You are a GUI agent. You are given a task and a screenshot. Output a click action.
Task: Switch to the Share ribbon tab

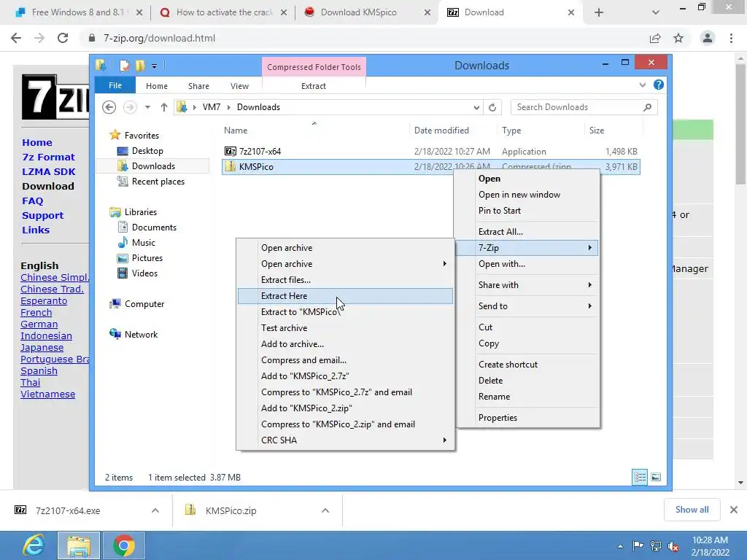pyautogui.click(x=198, y=86)
